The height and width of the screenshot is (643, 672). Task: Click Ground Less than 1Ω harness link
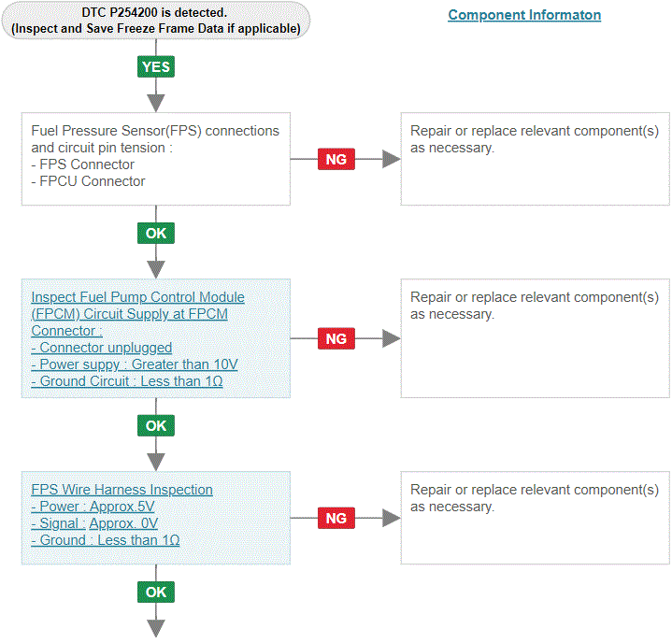coord(106,540)
